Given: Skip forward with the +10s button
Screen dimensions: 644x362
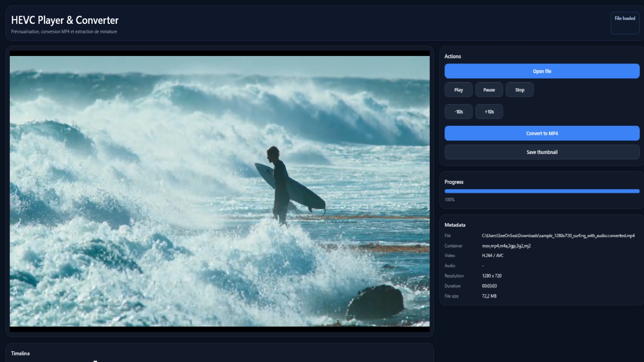Looking at the screenshot, I should click(489, 112).
